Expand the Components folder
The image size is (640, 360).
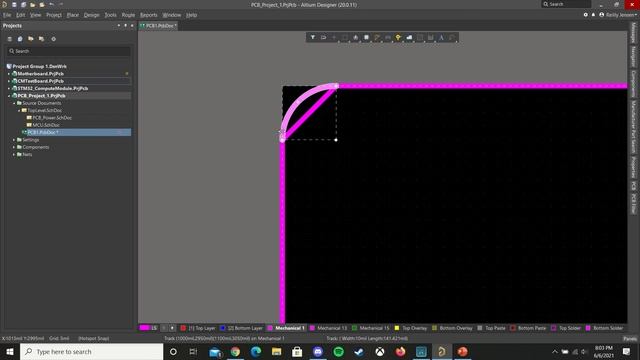click(14, 147)
